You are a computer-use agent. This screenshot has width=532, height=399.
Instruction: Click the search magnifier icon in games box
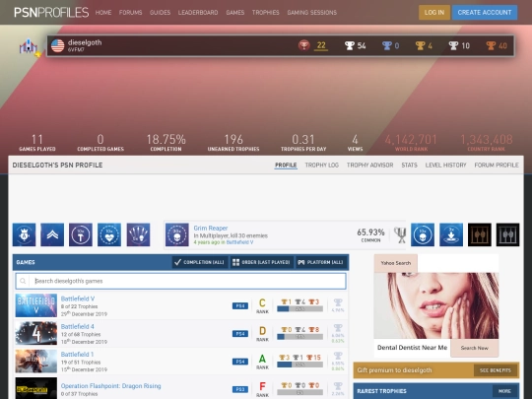pyautogui.click(x=23, y=281)
